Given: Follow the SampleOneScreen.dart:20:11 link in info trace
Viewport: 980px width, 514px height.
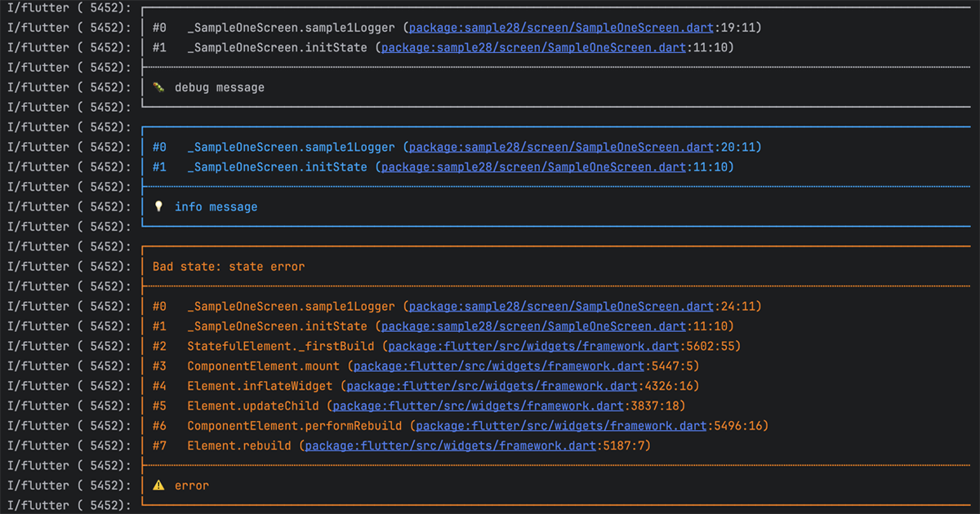Looking at the screenshot, I should click(560, 147).
